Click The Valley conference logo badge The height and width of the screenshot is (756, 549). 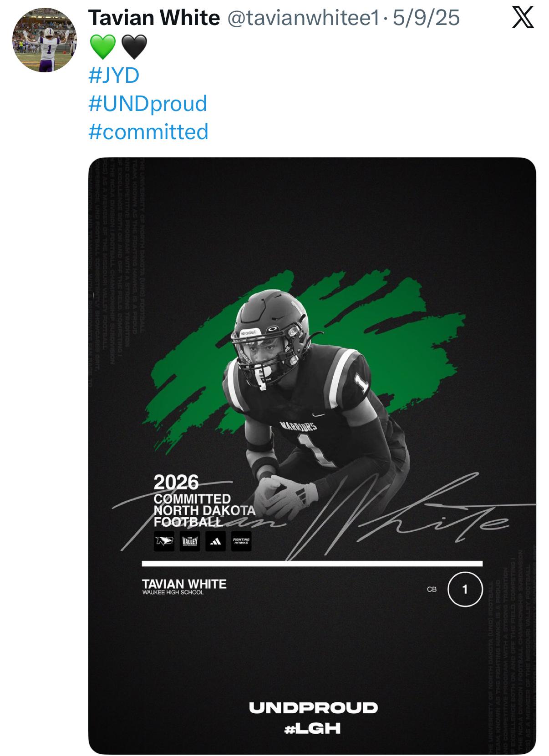(x=189, y=541)
